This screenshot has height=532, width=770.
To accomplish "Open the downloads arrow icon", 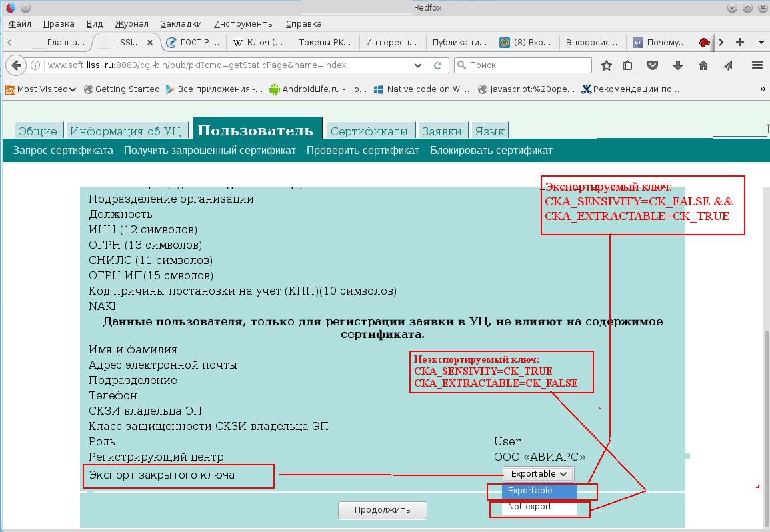I will pyautogui.click(x=678, y=65).
